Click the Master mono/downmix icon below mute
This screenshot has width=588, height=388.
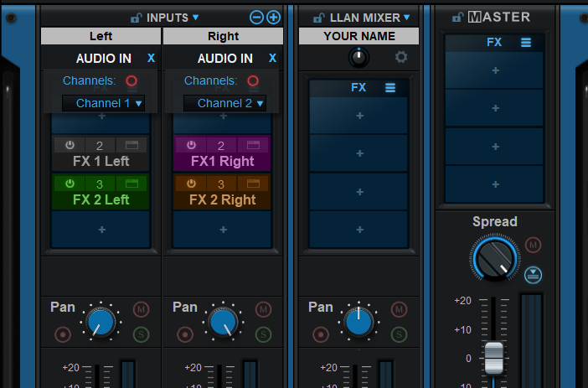tap(533, 275)
